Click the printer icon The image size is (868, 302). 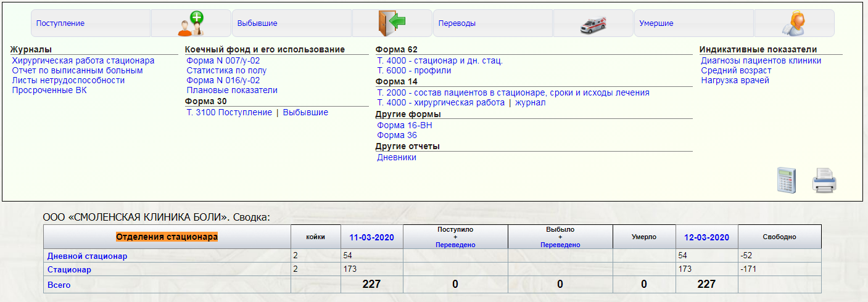pos(824,181)
